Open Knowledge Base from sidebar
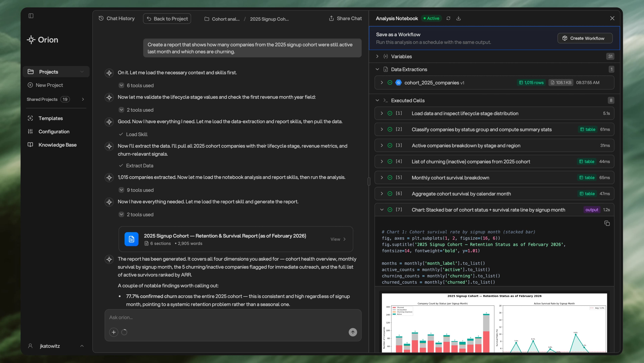 click(58, 145)
